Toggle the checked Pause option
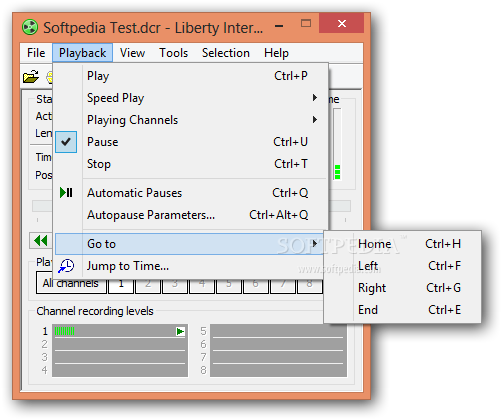 190,142
